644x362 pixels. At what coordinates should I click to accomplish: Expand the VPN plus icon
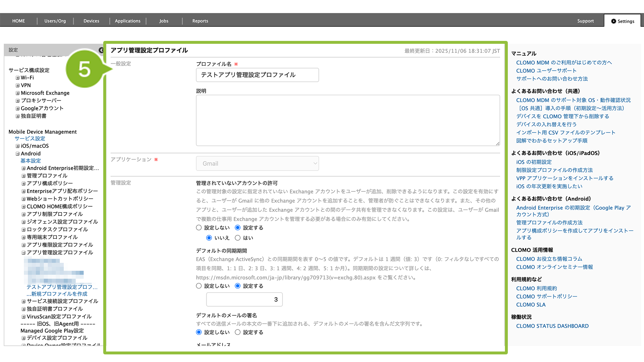pos(17,85)
